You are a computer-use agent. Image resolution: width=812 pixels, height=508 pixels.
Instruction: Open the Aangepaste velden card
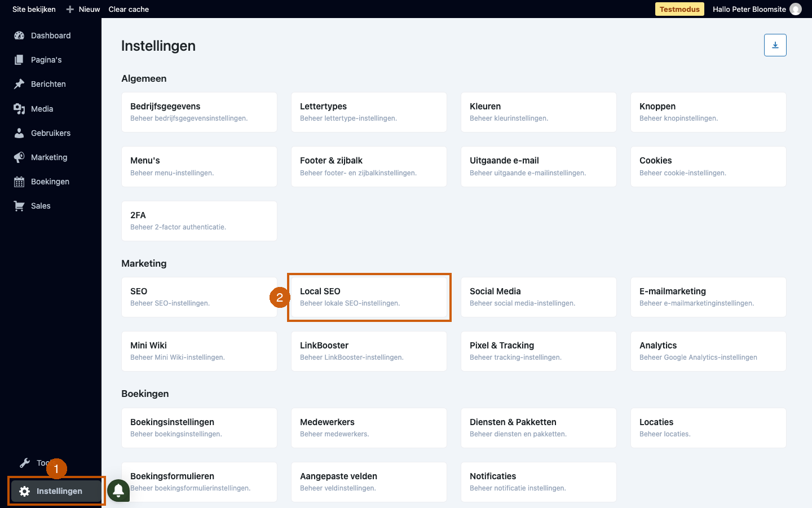coord(369,482)
